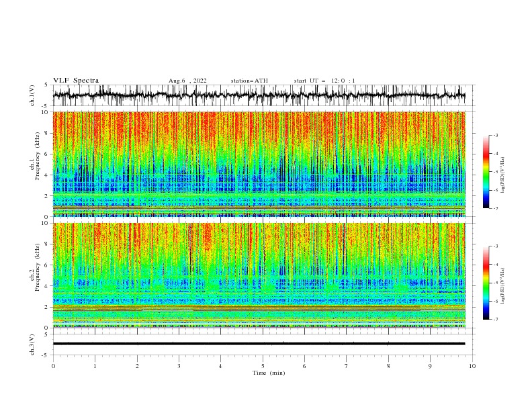Click the ch.1 spectrogram color scale bar
Viewport: 532px width, 411px height.
(486, 172)
